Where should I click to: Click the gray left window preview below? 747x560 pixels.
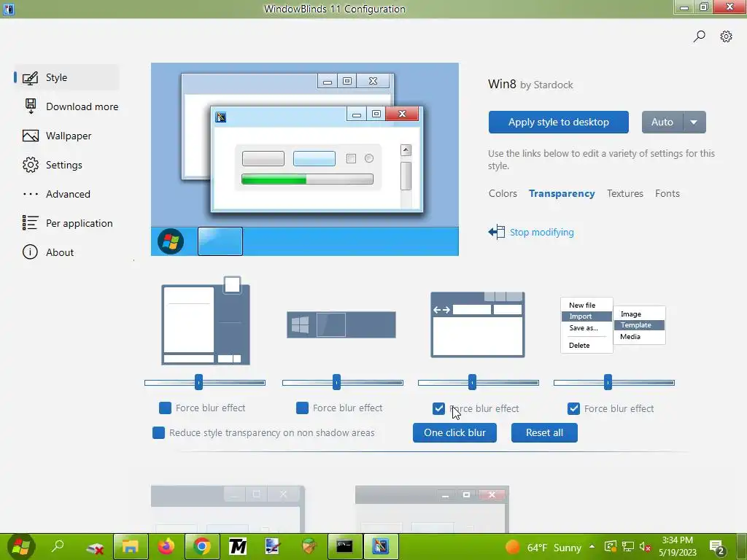[x=228, y=509]
